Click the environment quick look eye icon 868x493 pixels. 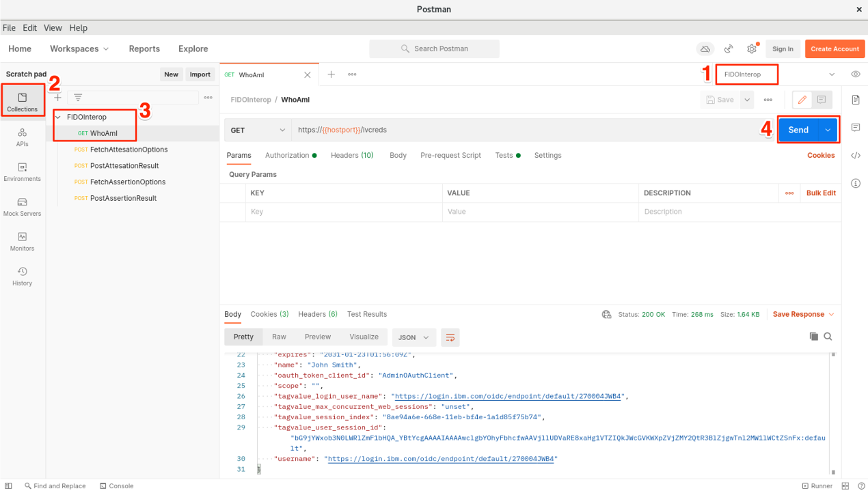pos(855,74)
